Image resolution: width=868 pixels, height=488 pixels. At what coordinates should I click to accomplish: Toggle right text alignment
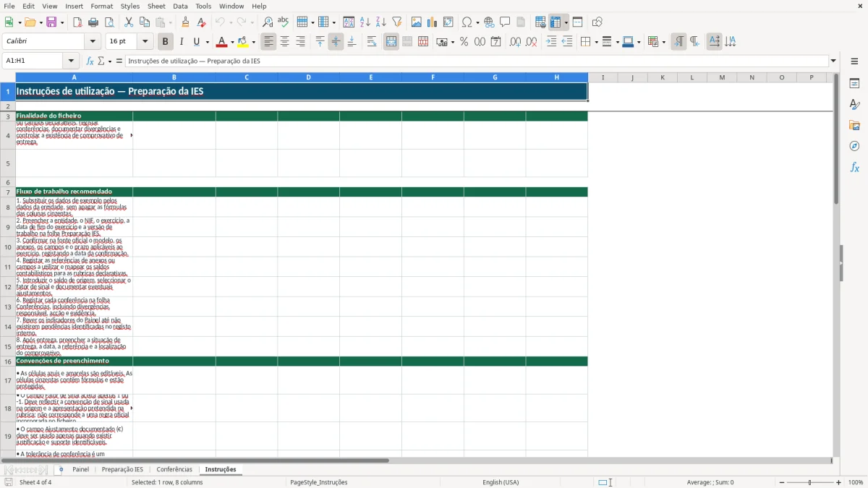pos(300,42)
